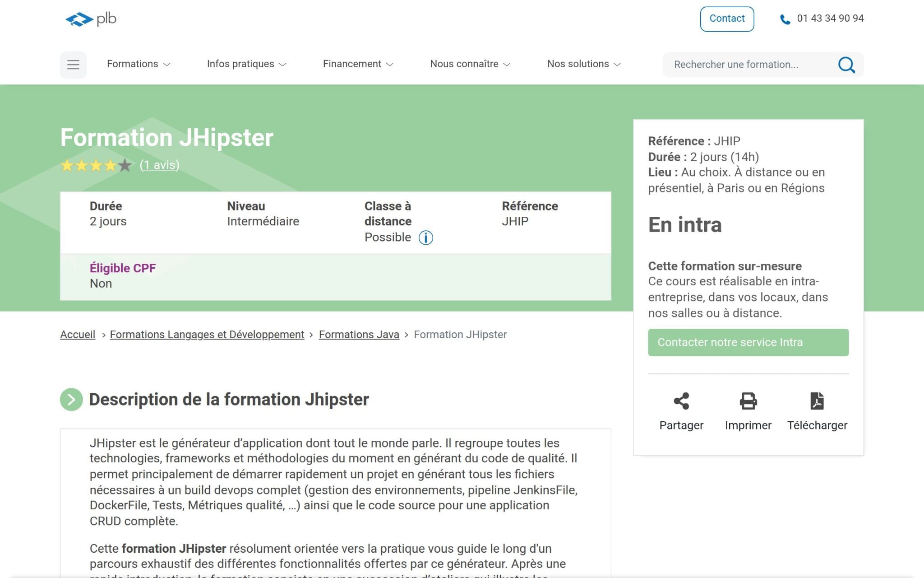Open Formations Langages et Développement breadcrumb

click(x=207, y=335)
